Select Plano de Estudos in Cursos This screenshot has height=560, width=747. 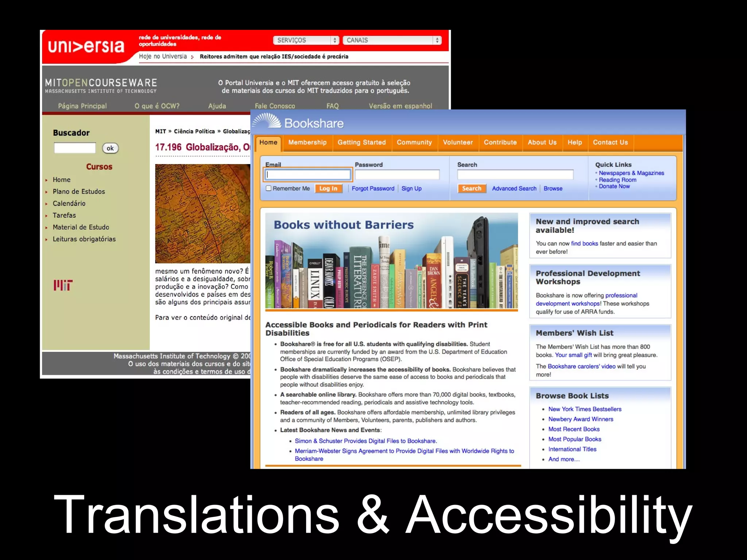(79, 191)
